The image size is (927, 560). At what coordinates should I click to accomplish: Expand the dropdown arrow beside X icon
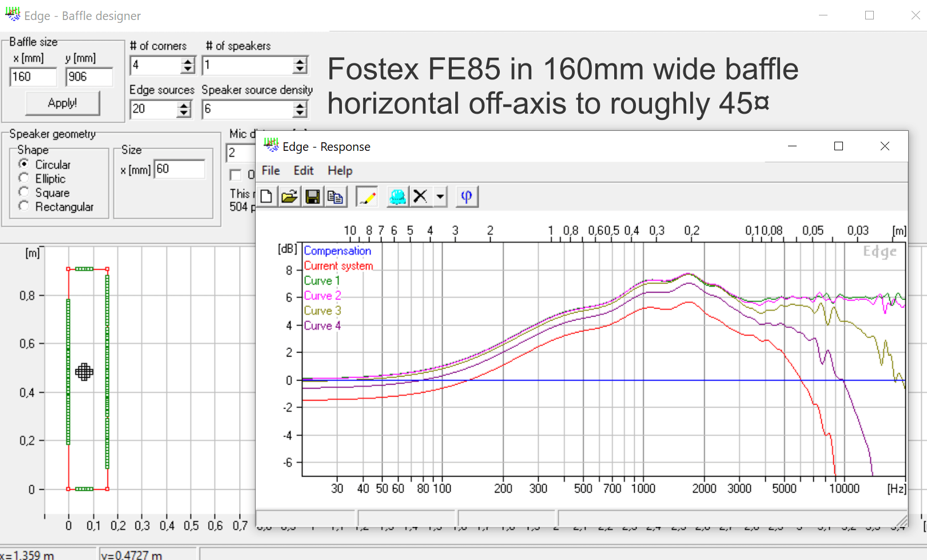point(440,197)
